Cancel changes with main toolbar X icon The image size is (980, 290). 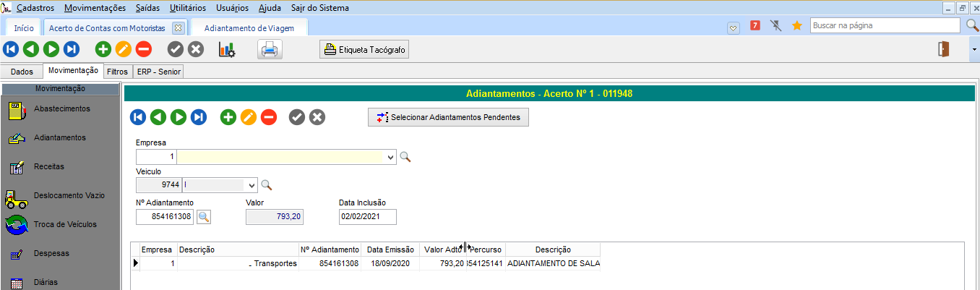click(x=196, y=49)
